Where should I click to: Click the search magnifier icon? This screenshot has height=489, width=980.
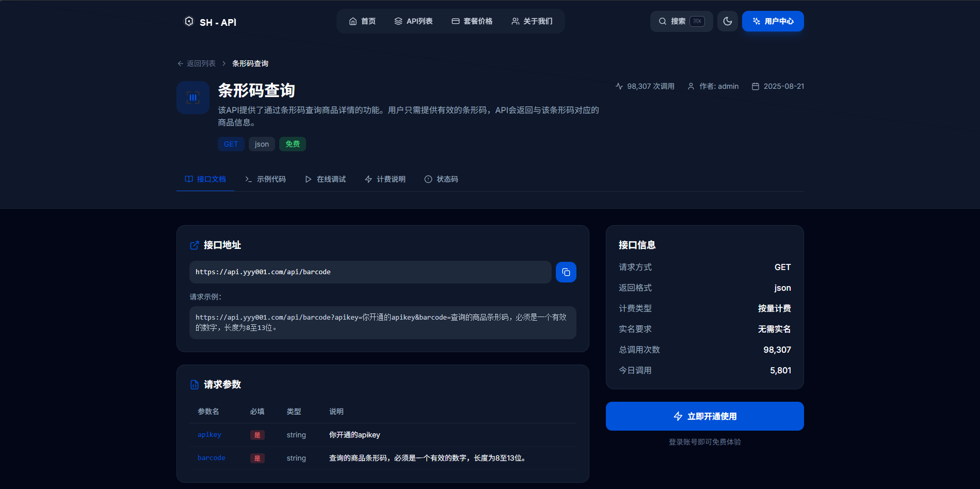click(663, 21)
